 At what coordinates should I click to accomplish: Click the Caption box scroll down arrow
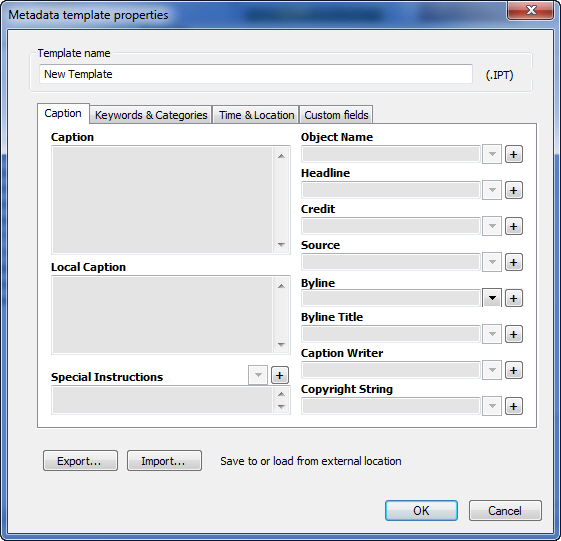(282, 245)
